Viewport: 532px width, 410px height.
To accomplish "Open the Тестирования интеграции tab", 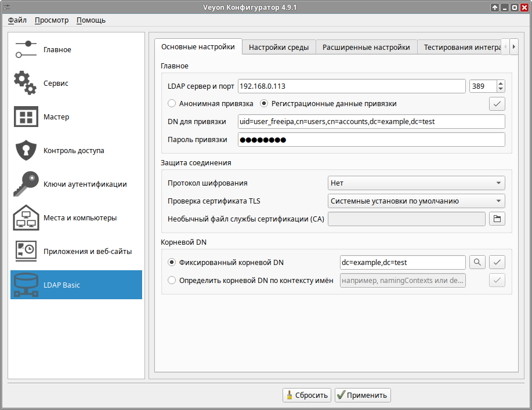I will 459,47.
